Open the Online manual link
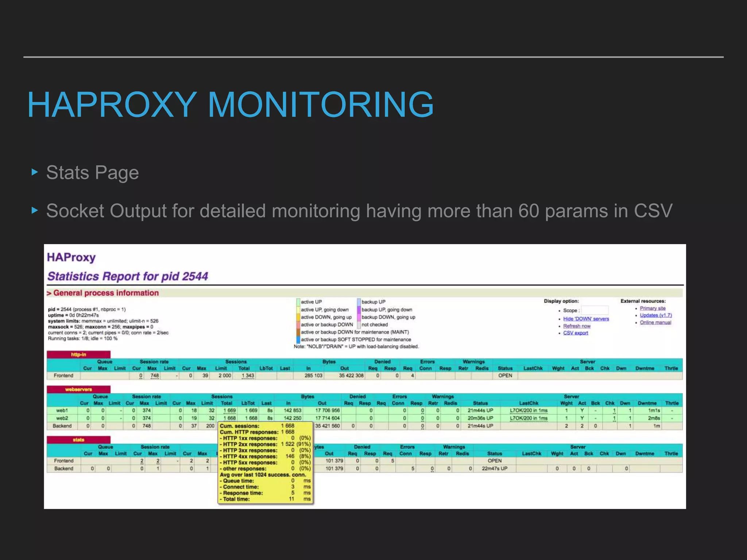The height and width of the screenshot is (560, 747). coord(655,323)
